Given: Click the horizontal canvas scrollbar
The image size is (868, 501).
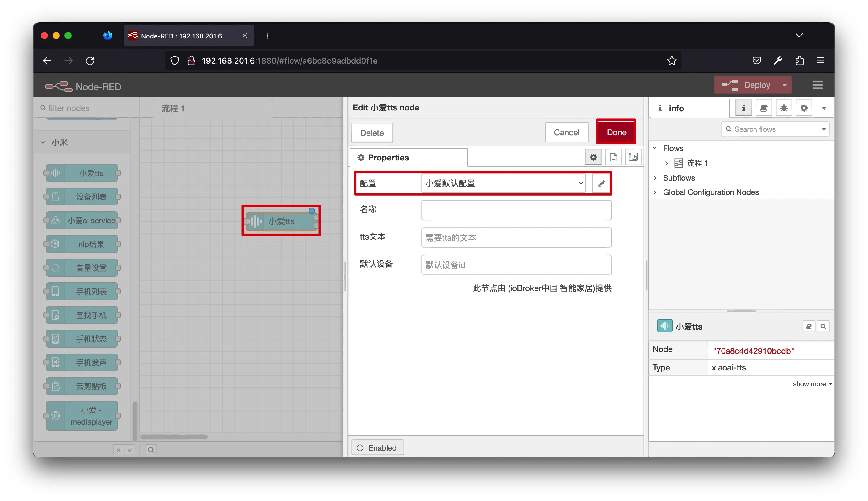Looking at the screenshot, I should point(174,437).
